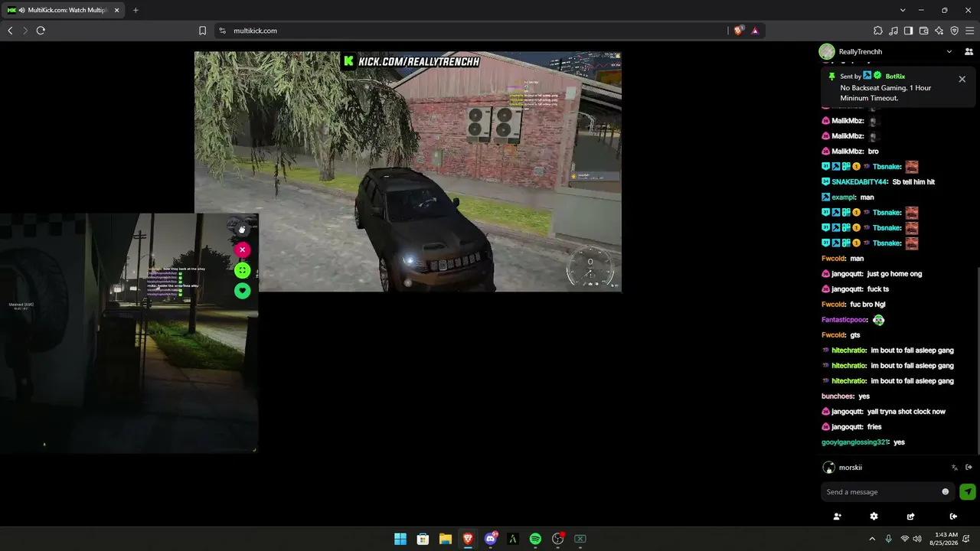Image resolution: width=980 pixels, height=551 pixels.
Task: Open the ReallyTrenchh chat channel dropdown
Action: [949, 52]
